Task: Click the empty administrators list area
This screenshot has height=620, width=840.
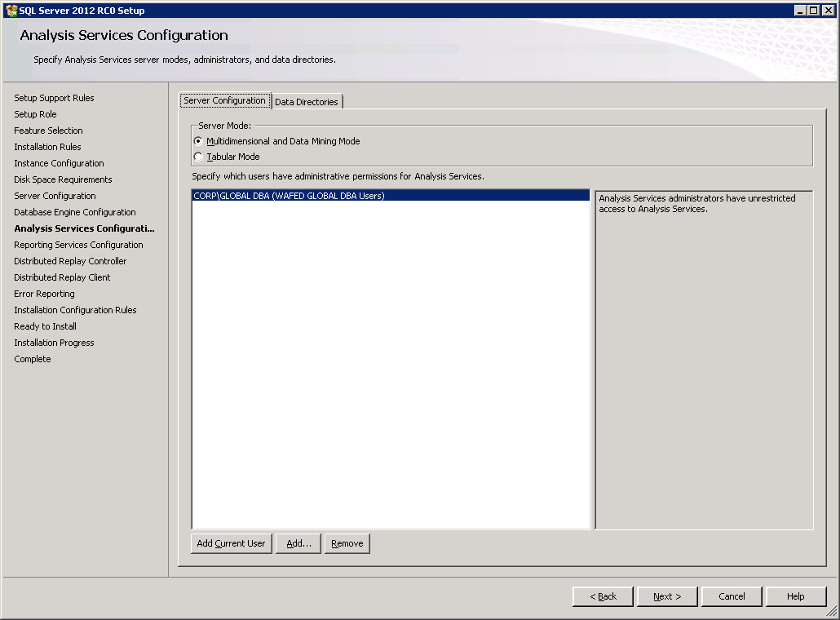Action: click(x=390, y=367)
